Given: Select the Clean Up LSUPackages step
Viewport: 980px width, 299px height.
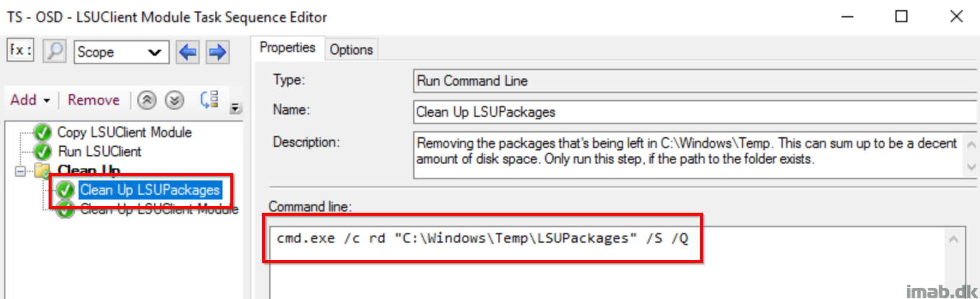Looking at the screenshot, I should [x=150, y=190].
